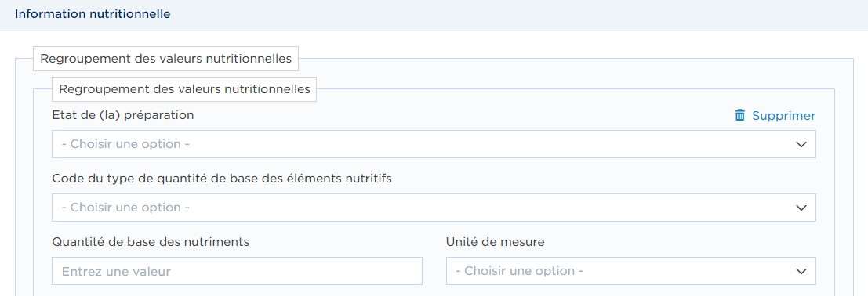The image size is (868, 296).
Task: Click the Entrez une valeur placeholder text
Action: [x=116, y=271]
